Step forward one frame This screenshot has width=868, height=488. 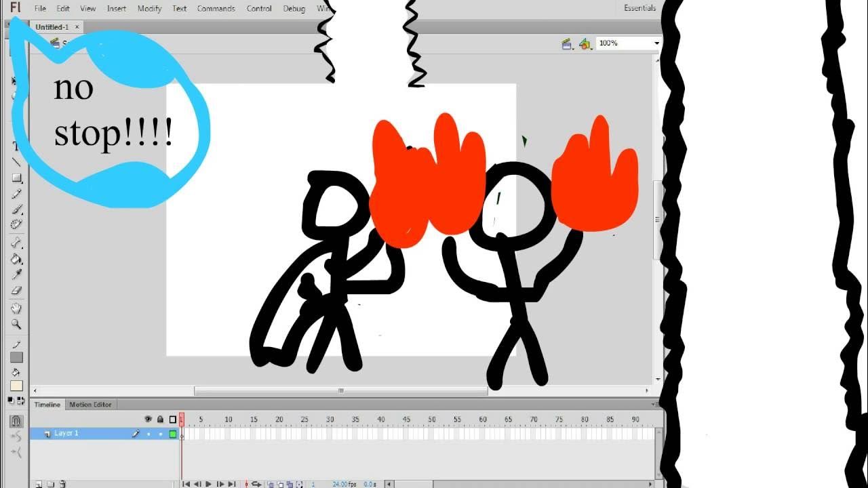pos(220,484)
